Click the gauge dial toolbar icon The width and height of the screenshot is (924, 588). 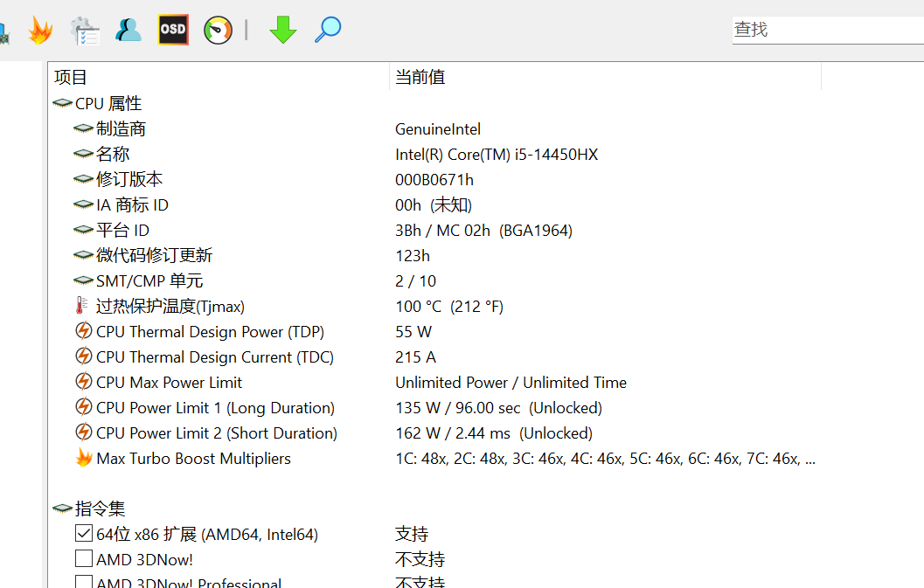click(x=218, y=30)
